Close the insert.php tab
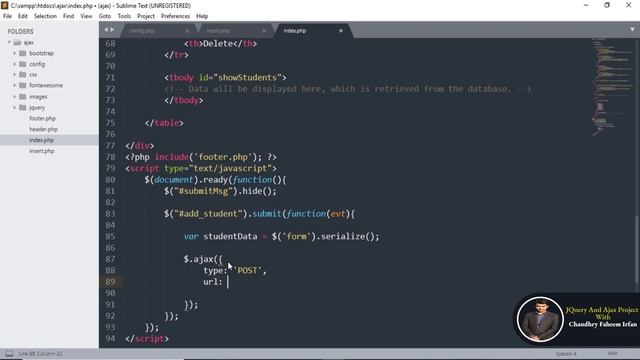Image resolution: width=640 pixels, height=360 pixels. (264, 31)
